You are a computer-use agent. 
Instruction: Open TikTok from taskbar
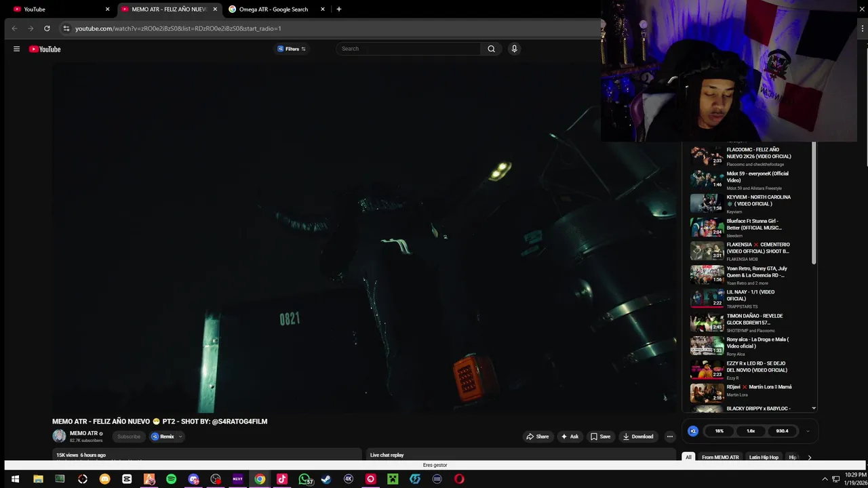click(x=282, y=479)
